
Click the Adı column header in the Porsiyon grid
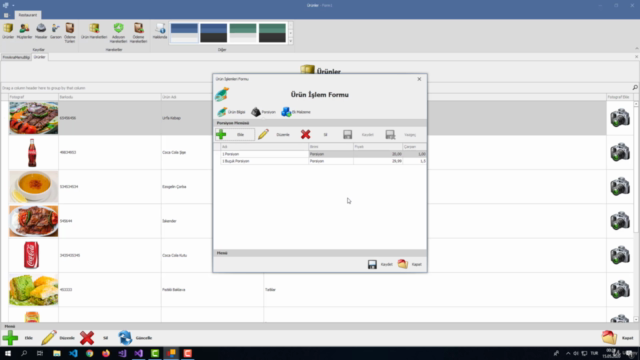pos(264,147)
